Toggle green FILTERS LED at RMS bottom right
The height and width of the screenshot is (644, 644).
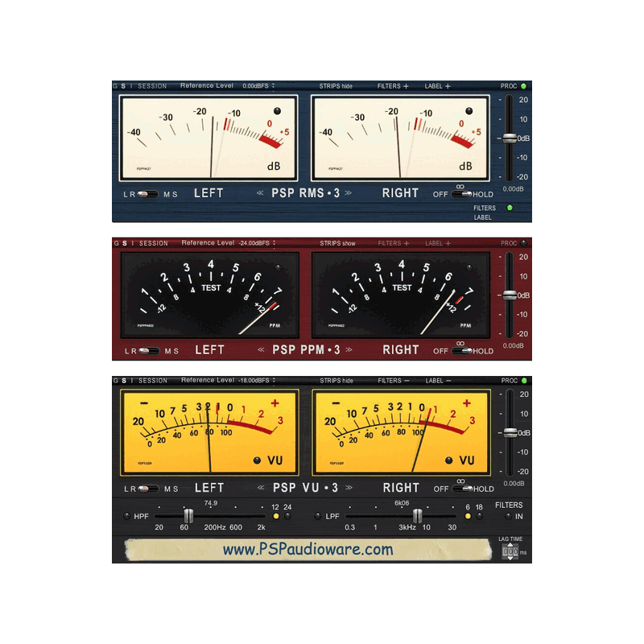[x=510, y=208]
